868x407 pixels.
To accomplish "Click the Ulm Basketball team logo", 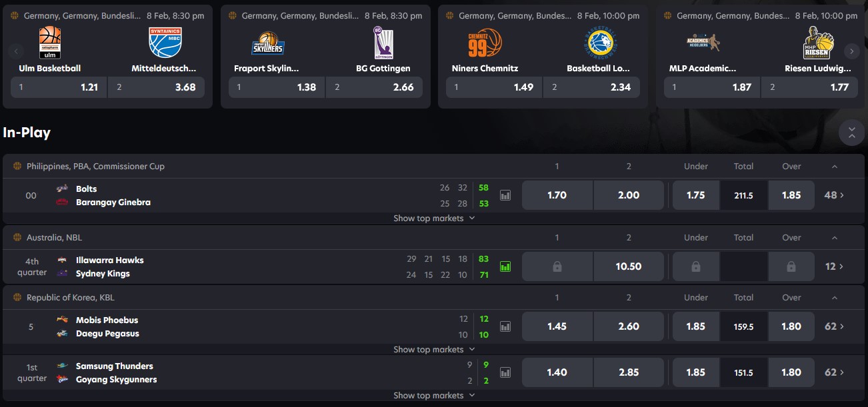I will click(x=49, y=42).
